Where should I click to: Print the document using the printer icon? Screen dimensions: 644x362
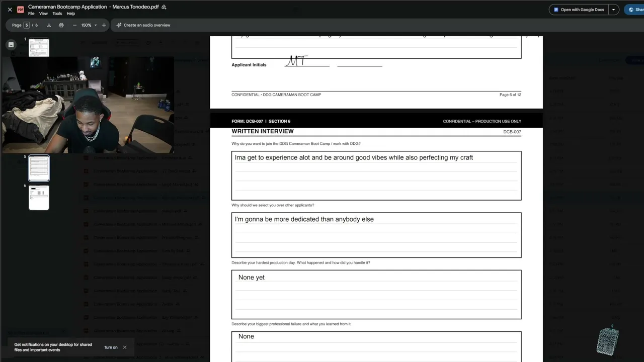click(x=61, y=25)
